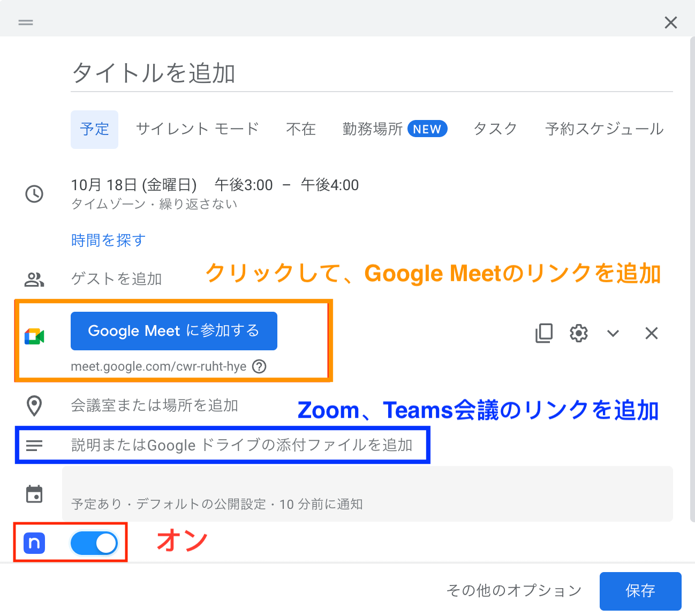Edit end time 午後4:00
The height and width of the screenshot is (616, 695).
330,185
